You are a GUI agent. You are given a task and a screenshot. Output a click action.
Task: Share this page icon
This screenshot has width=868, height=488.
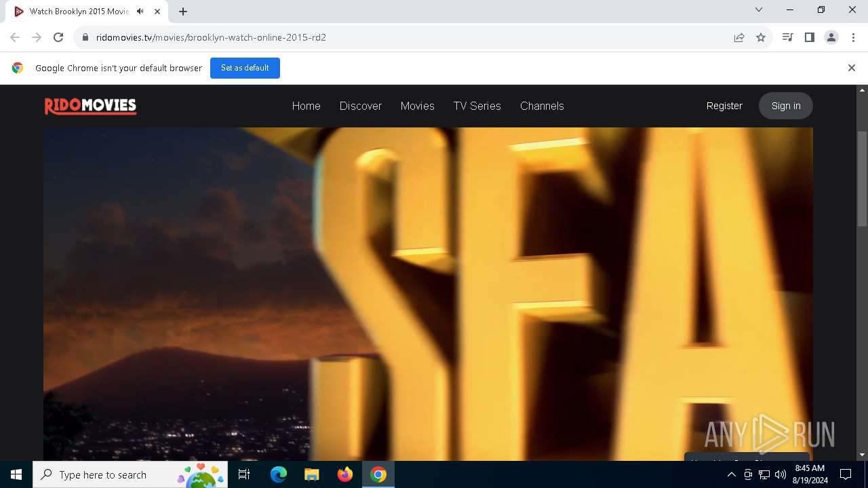(739, 37)
